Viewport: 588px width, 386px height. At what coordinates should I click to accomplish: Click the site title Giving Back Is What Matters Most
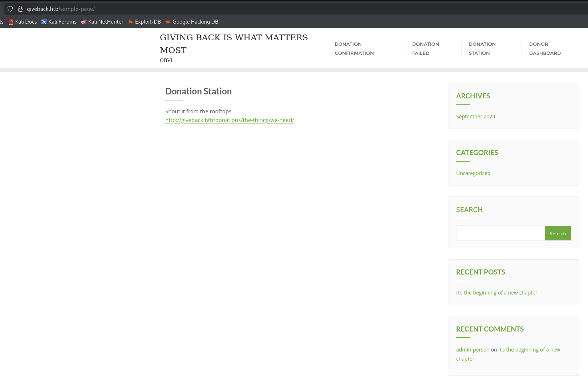point(234,43)
